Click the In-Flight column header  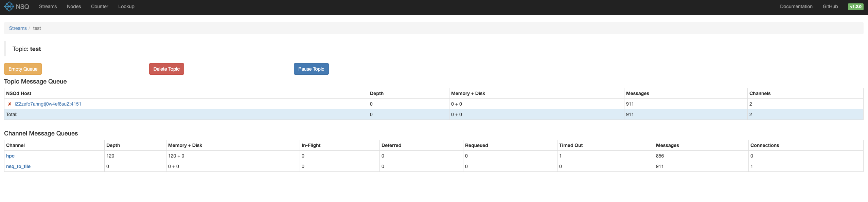click(x=311, y=145)
